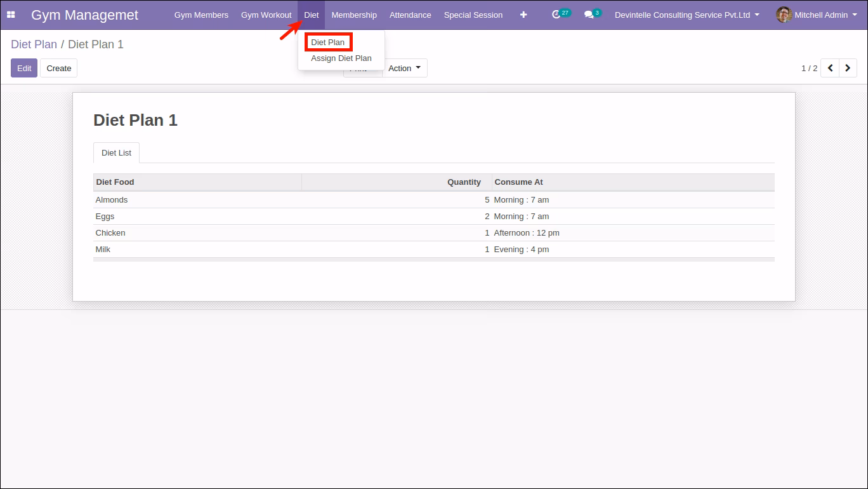Go to previous record arrow
868x489 pixels.
(830, 68)
